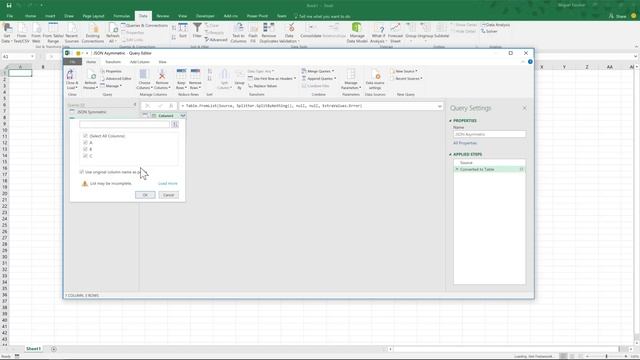Click Cancel in expand columns popup

pos(168,195)
